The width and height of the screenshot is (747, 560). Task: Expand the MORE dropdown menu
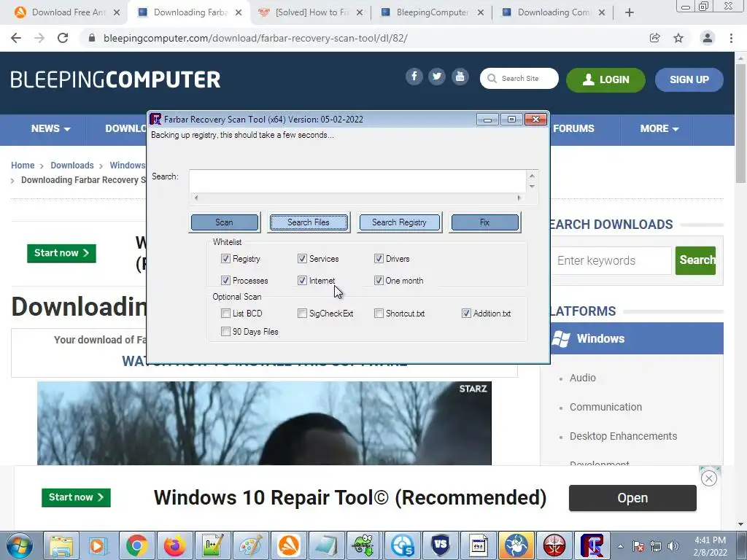coord(659,128)
